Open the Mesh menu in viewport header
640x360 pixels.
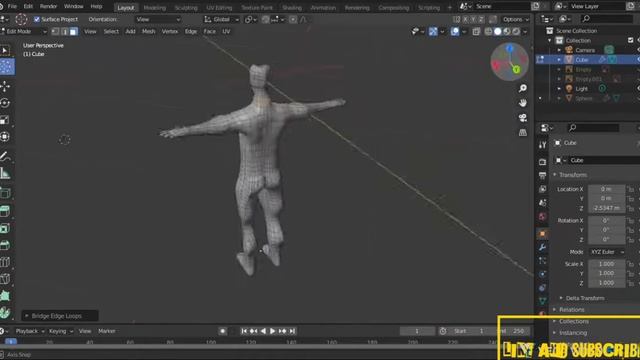pyautogui.click(x=148, y=31)
